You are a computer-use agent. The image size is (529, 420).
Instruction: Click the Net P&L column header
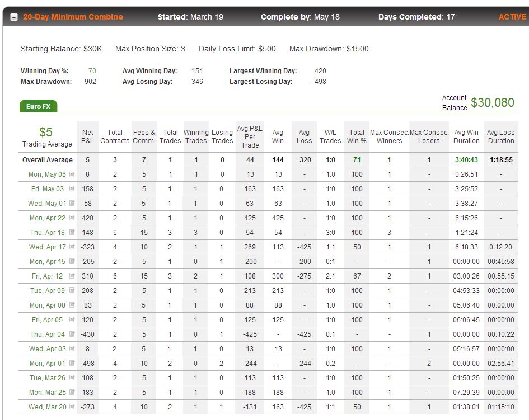click(87, 136)
